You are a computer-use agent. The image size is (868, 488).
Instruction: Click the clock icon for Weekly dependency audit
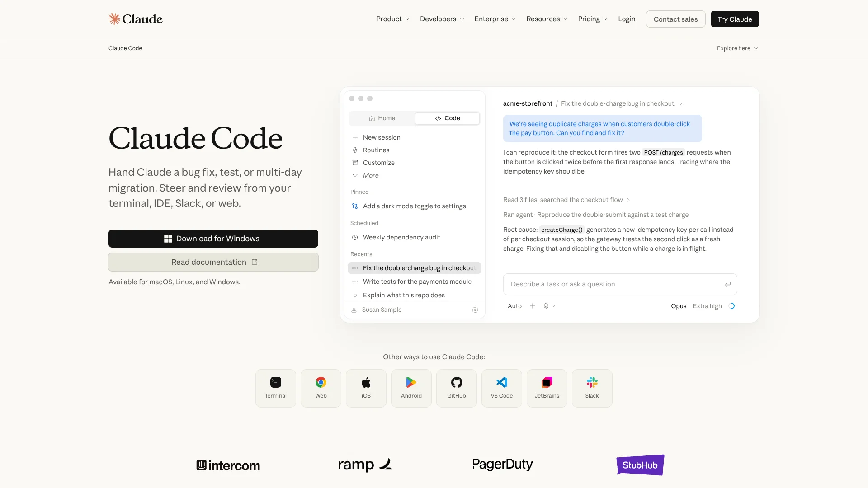[x=355, y=237]
